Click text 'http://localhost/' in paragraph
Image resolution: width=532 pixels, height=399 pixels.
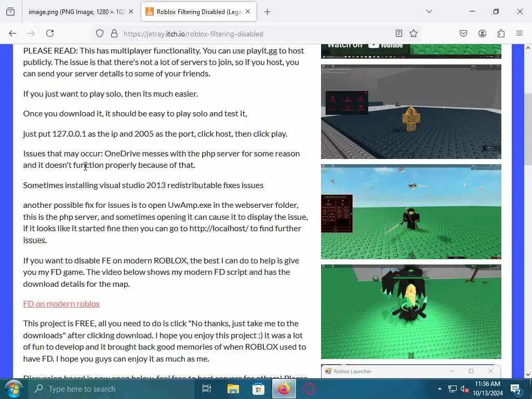(219, 229)
